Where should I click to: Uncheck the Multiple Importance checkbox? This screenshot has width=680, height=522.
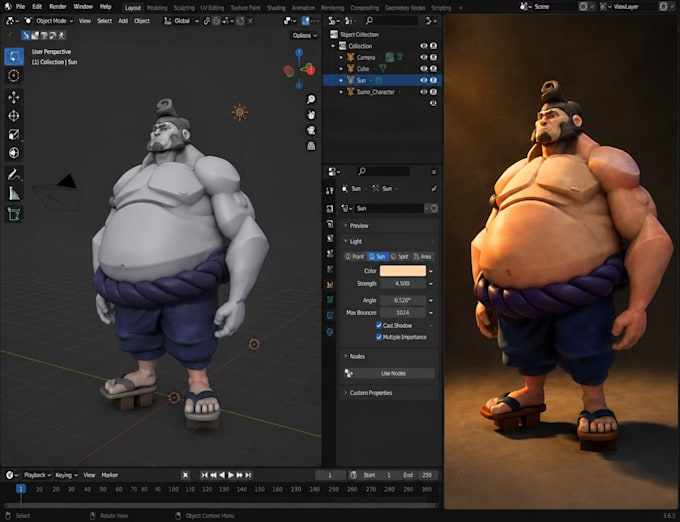click(x=379, y=337)
